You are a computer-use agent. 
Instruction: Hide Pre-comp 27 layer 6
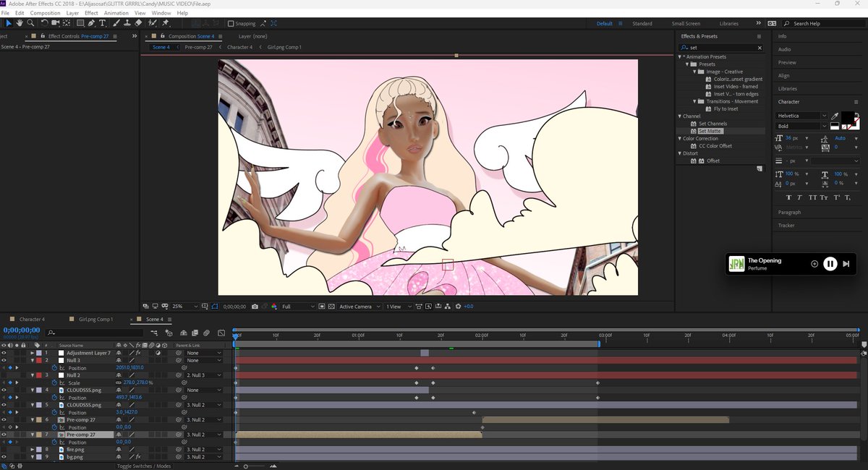pos(4,419)
